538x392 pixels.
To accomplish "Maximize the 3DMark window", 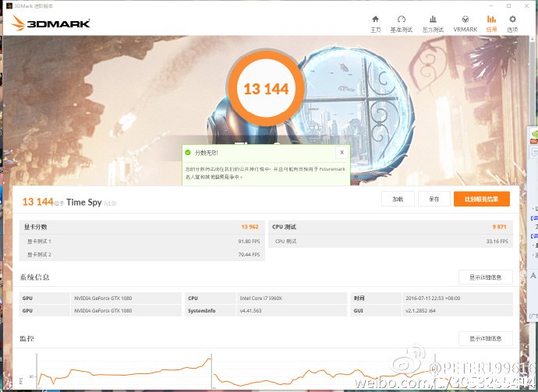I will (509, 5).
